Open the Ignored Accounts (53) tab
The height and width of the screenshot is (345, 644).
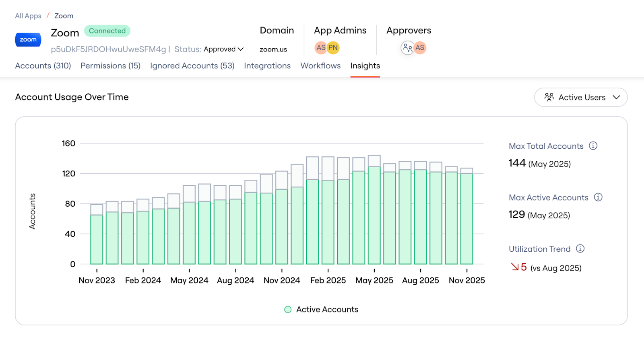pos(192,66)
